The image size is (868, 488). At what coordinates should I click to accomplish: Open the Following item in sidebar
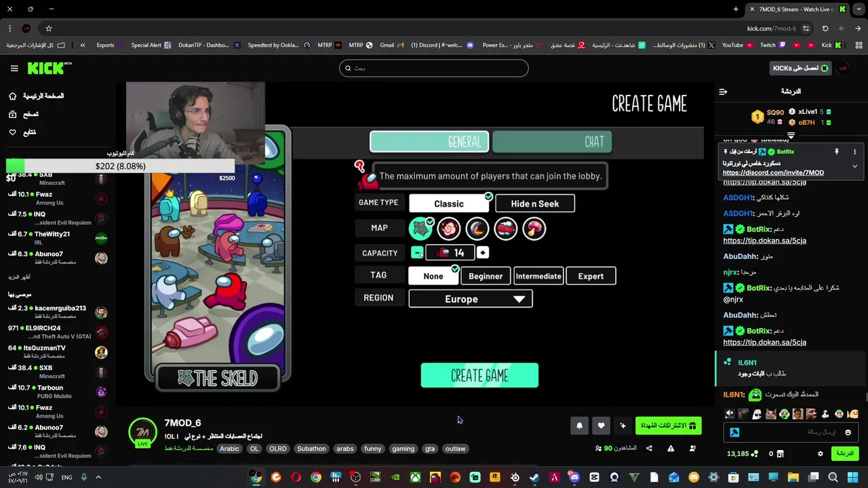22,133
